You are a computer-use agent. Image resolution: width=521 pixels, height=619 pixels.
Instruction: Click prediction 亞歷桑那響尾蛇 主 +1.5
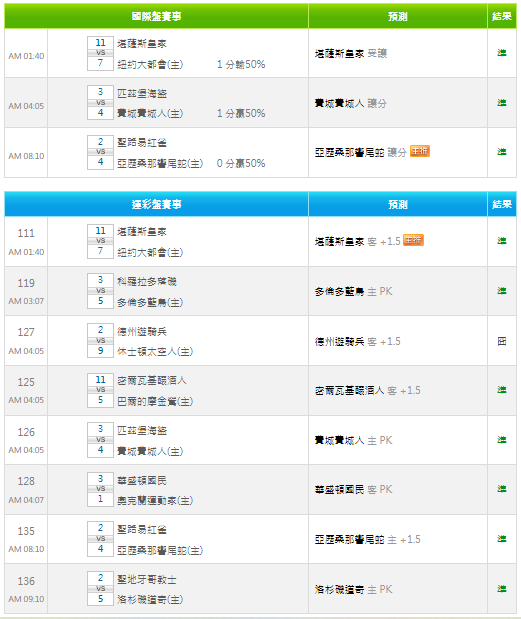pos(368,540)
